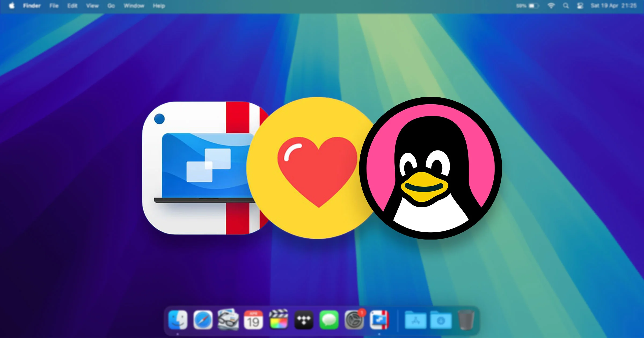This screenshot has height=338, width=644.
Task: Open Downloads folder stack in Dock
Action: (x=441, y=320)
